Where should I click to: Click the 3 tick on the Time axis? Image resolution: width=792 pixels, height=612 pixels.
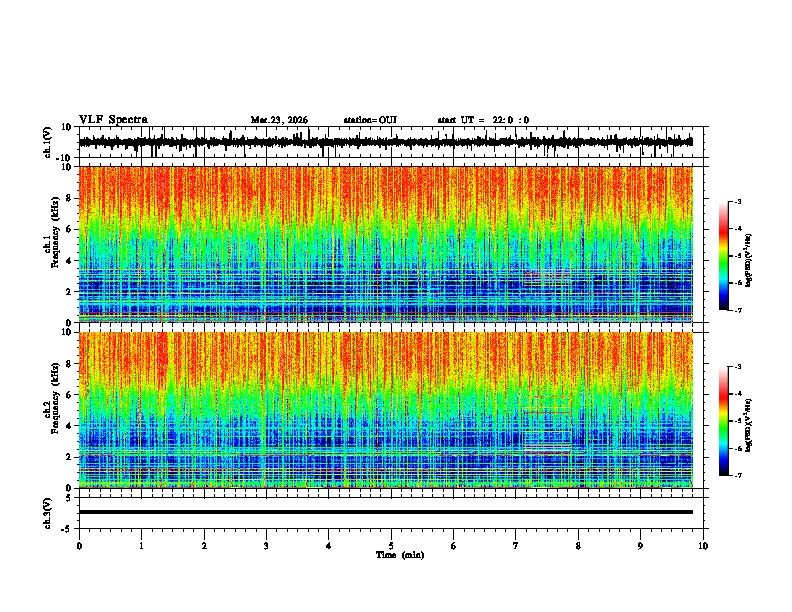(266, 546)
